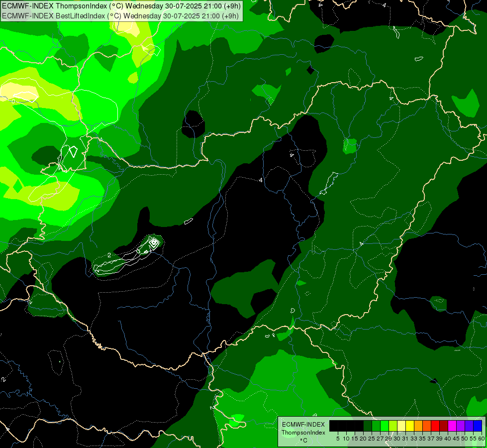The image size is (487, 448).
Task: Select the pale yellow legend swatch (30–31)
Action: click(401, 426)
